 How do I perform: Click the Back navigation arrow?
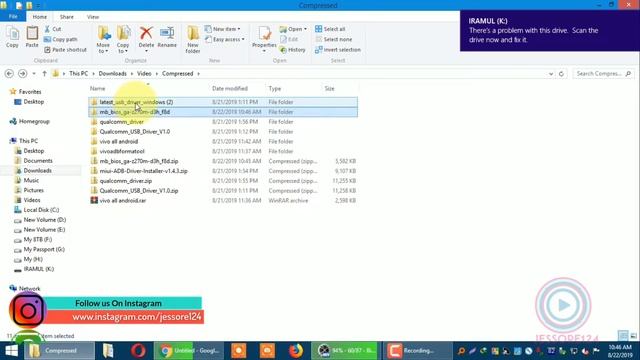point(9,73)
